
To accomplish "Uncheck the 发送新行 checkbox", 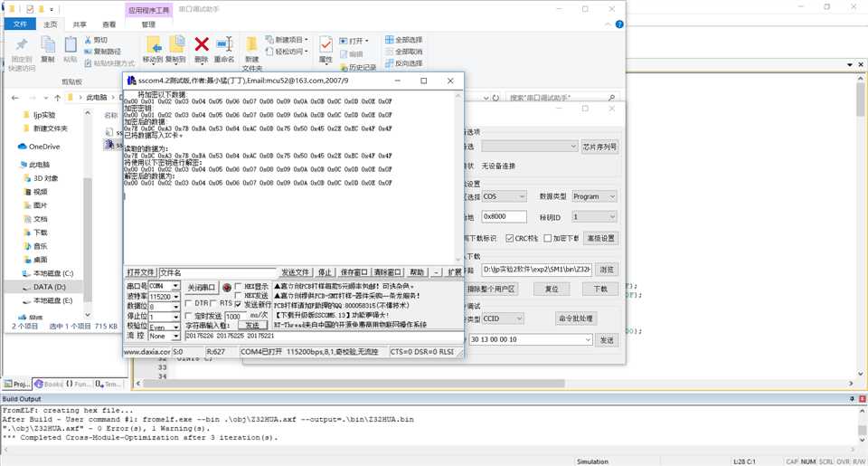I will click(239, 305).
